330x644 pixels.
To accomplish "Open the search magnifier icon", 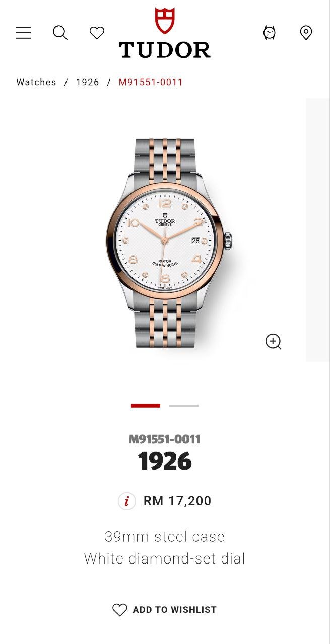I will (x=60, y=33).
